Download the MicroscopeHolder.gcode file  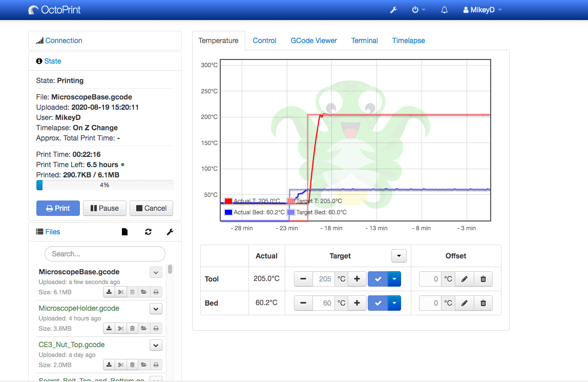tap(109, 328)
